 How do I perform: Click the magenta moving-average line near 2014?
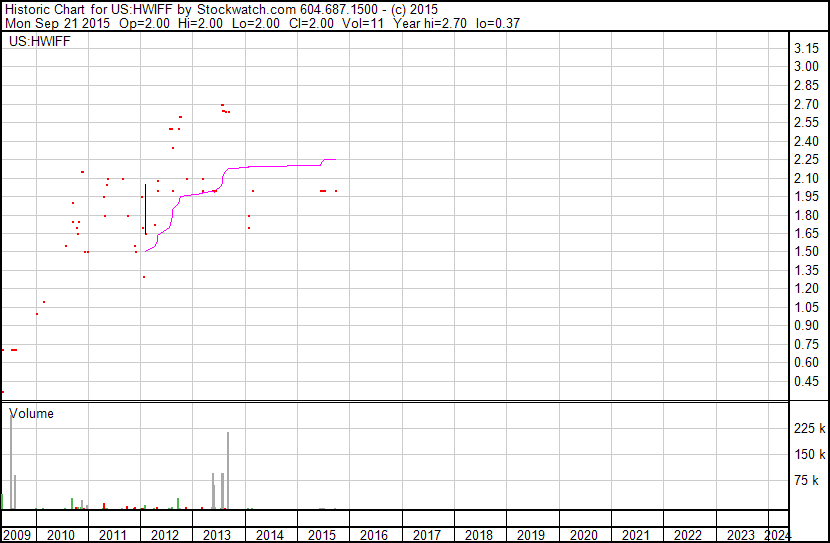tap(265, 166)
